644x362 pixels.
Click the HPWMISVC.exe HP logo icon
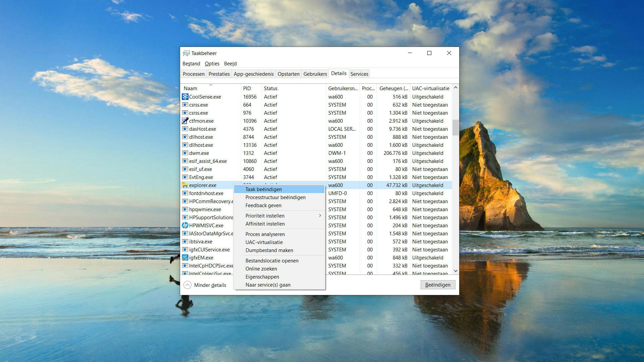pos(185,226)
